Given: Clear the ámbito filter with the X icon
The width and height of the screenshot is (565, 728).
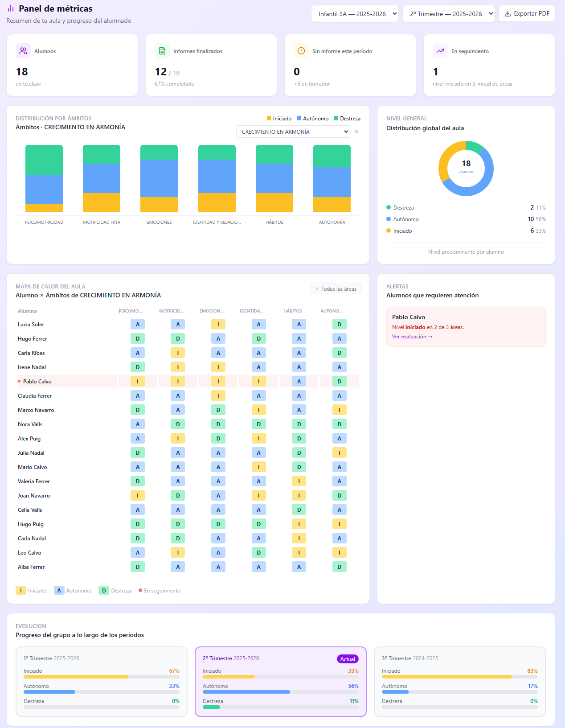Looking at the screenshot, I should (x=356, y=132).
